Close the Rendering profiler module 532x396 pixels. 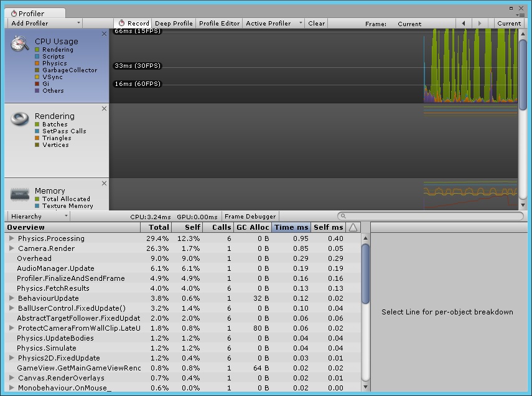pos(104,109)
